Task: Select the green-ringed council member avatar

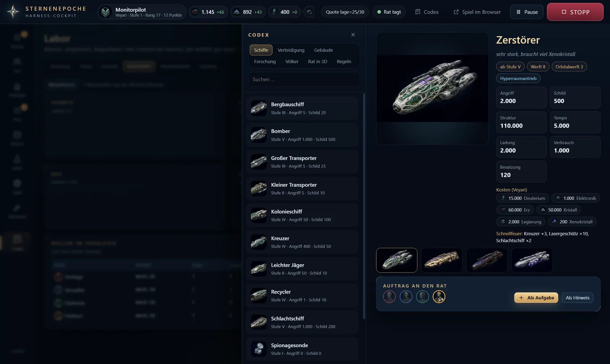Action: [x=422, y=297]
